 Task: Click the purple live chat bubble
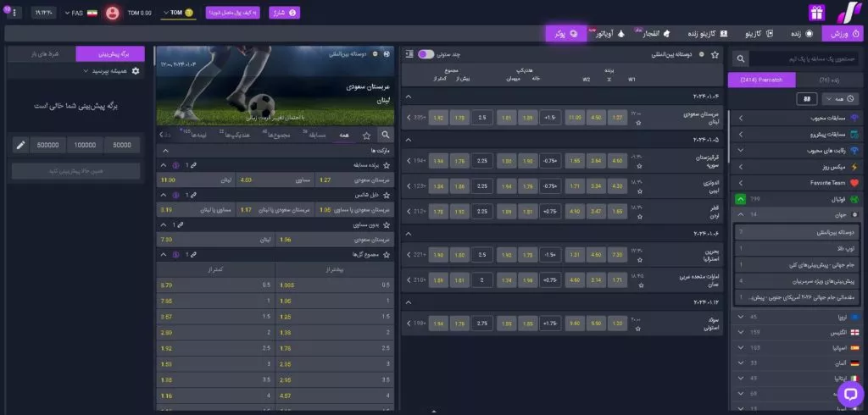(849, 394)
